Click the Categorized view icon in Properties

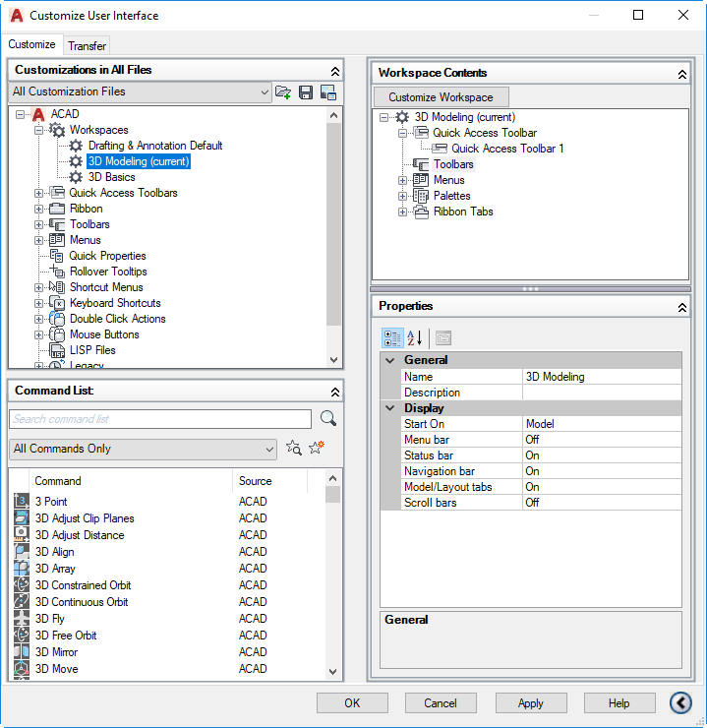pos(392,338)
